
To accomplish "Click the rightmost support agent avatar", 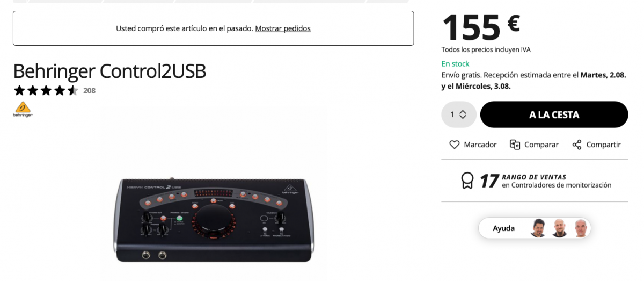I will [x=580, y=228].
